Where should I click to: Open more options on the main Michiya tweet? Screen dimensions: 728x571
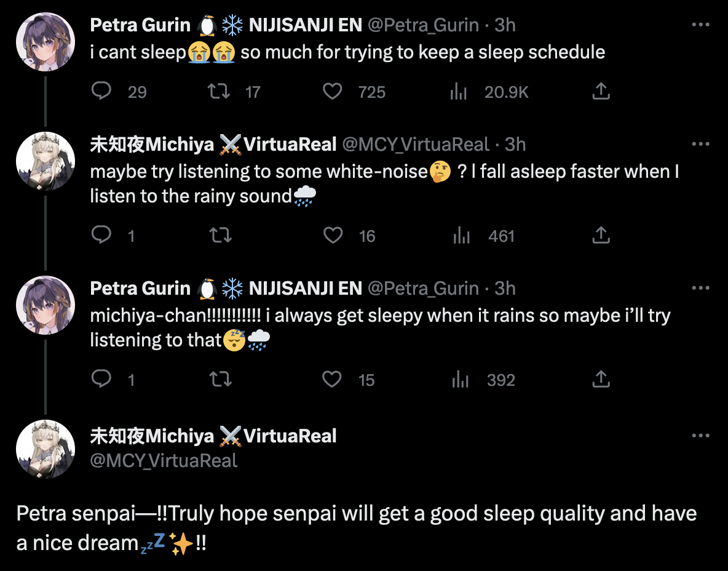[x=701, y=436]
